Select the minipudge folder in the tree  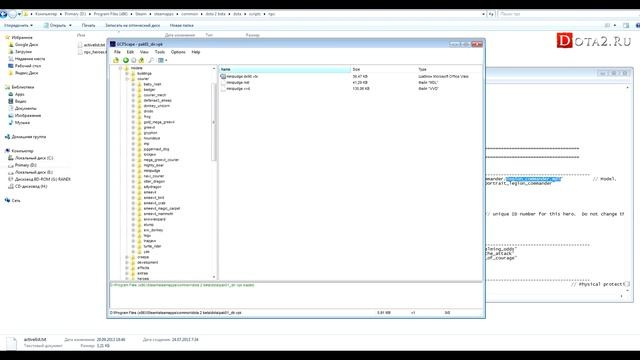click(x=152, y=171)
